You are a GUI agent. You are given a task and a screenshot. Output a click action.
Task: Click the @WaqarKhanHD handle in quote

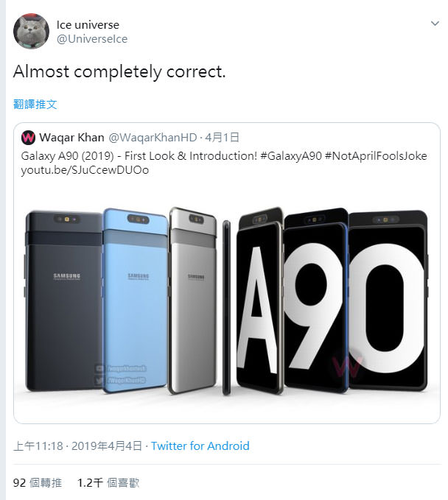(153, 138)
